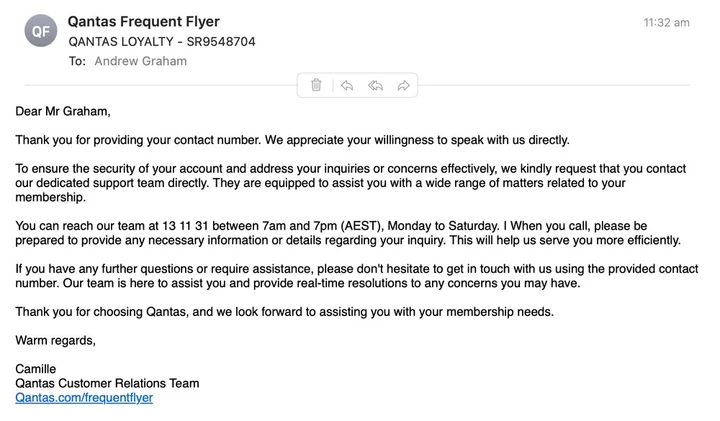Click the 'Warm regards' closing line
The height and width of the screenshot is (421, 720).
pos(56,340)
